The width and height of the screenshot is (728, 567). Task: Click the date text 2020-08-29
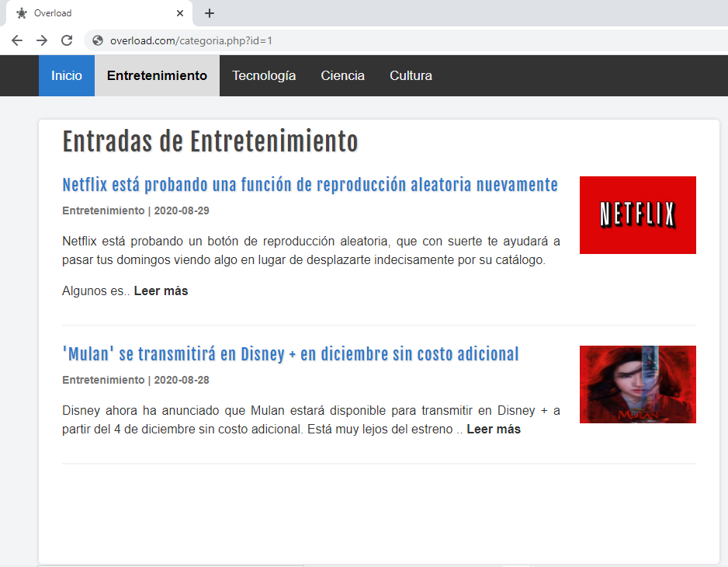pyautogui.click(x=182, y=210)
